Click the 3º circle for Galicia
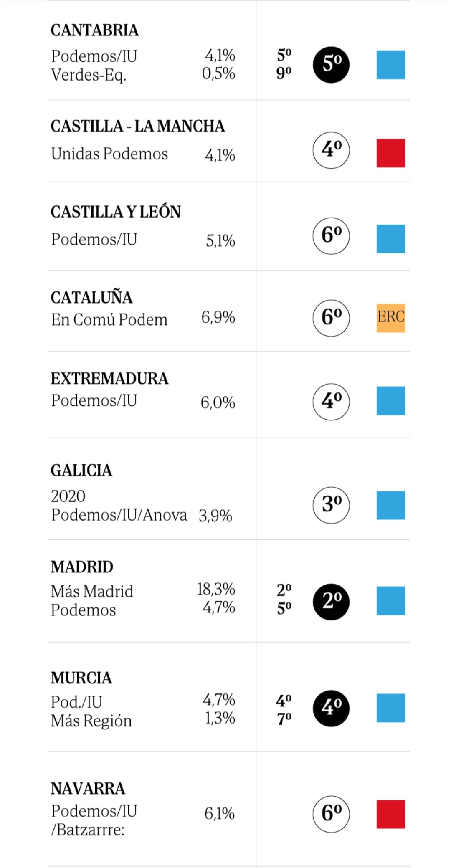The image size is (451, 868). tap(331, 505)
